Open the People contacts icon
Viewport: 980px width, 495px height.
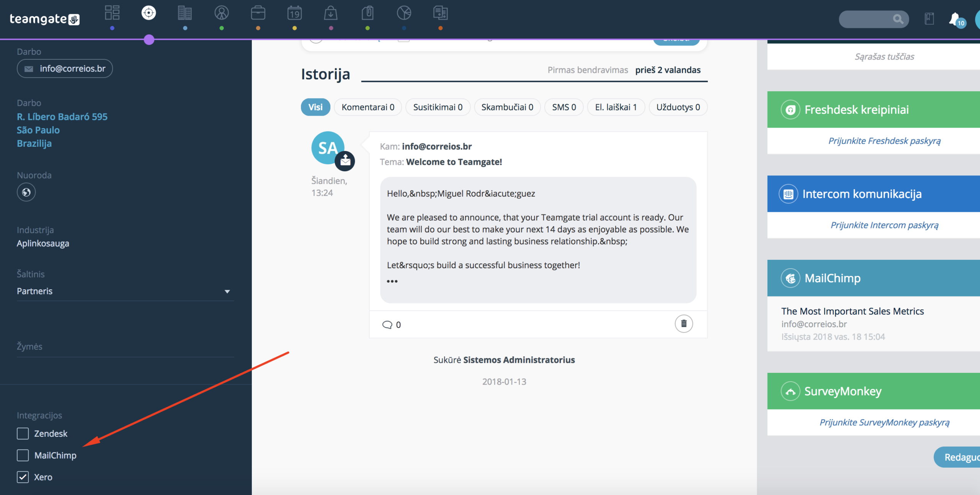(222, 13)
